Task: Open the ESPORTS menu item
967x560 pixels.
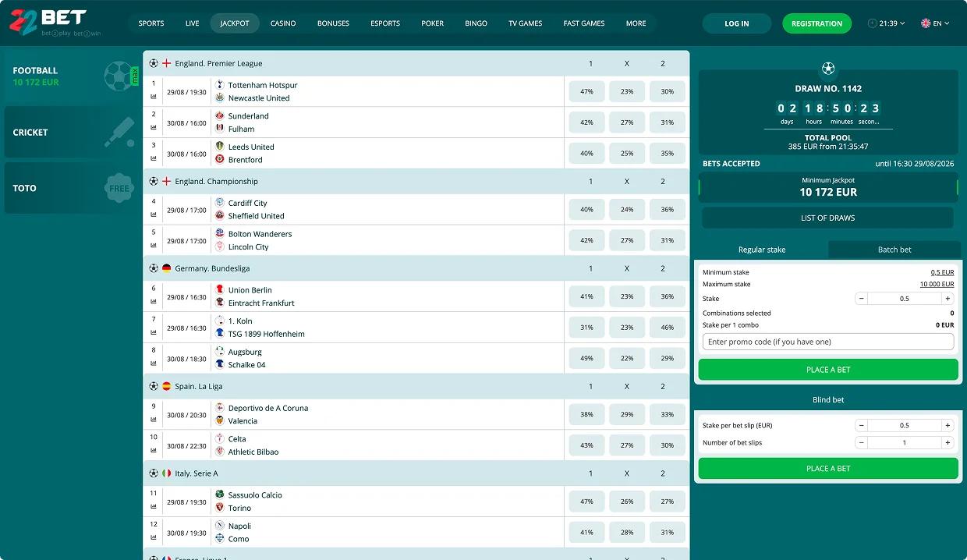Action: pos(385,23)
